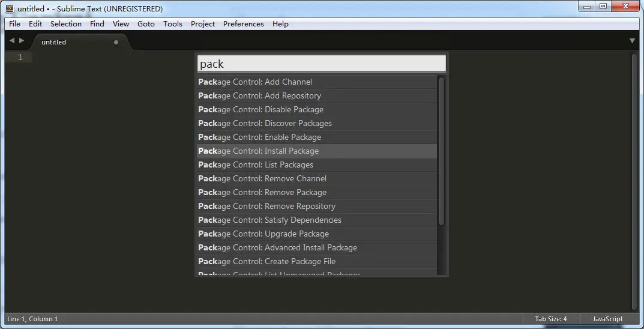Viewport: 644px width, 329px height.
Task: Click the editor vertical scrollbar
Action: [635, 181]
